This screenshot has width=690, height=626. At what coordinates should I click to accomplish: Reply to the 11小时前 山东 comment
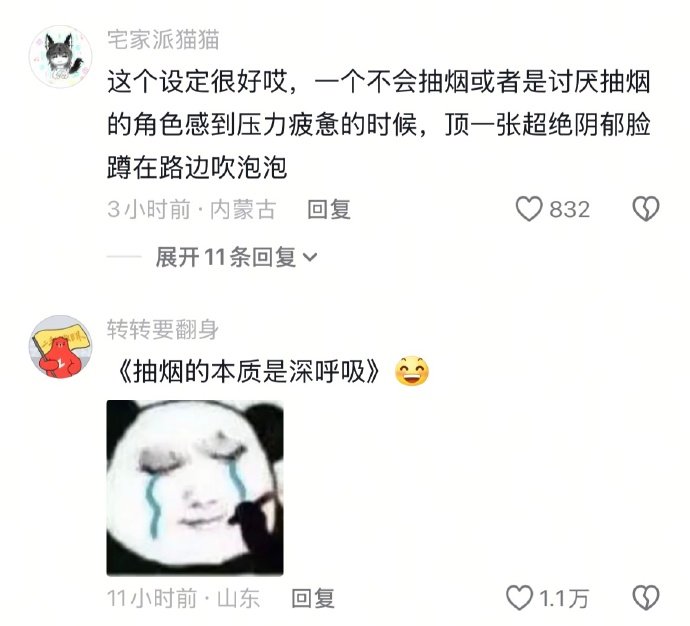[x=313, y=598]
